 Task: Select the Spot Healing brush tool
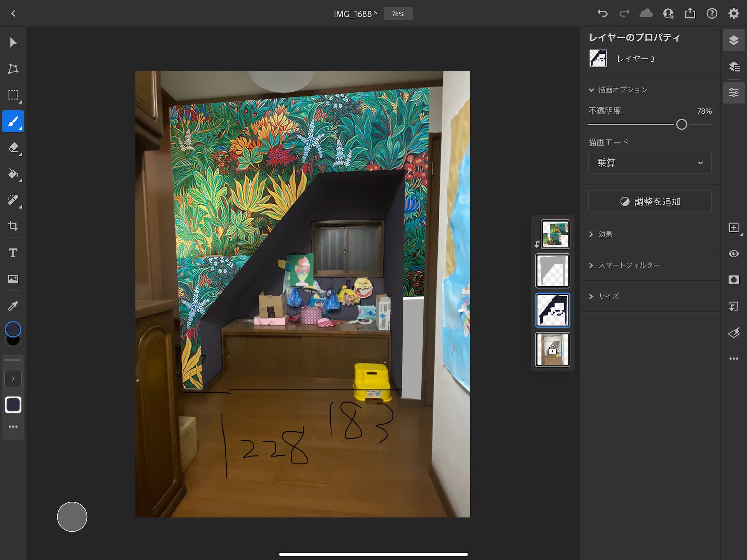(13, 200)
